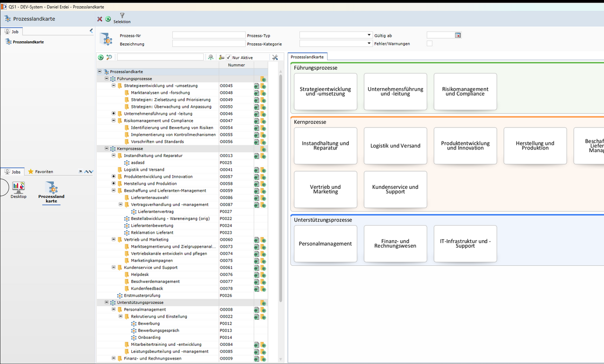
Task: Collapse Strategieentwicklung und -umsetzung node
Action: tap(113, 86)
